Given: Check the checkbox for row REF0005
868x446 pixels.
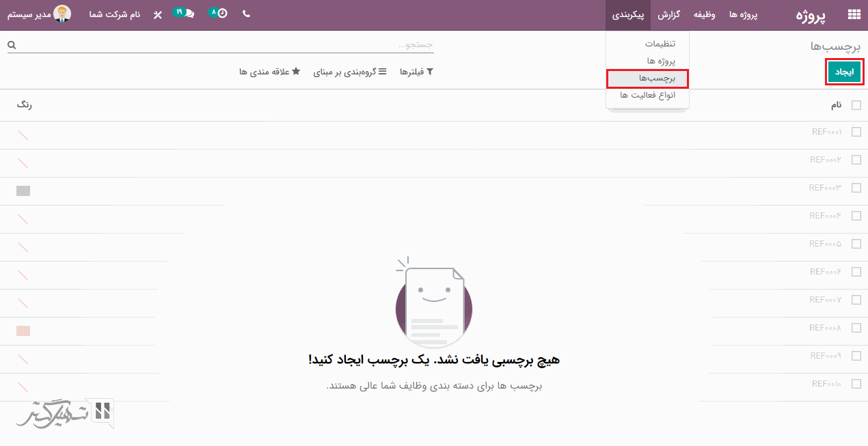Looking at the screenshot, I should pyautogui.click(x=856, y=245).
